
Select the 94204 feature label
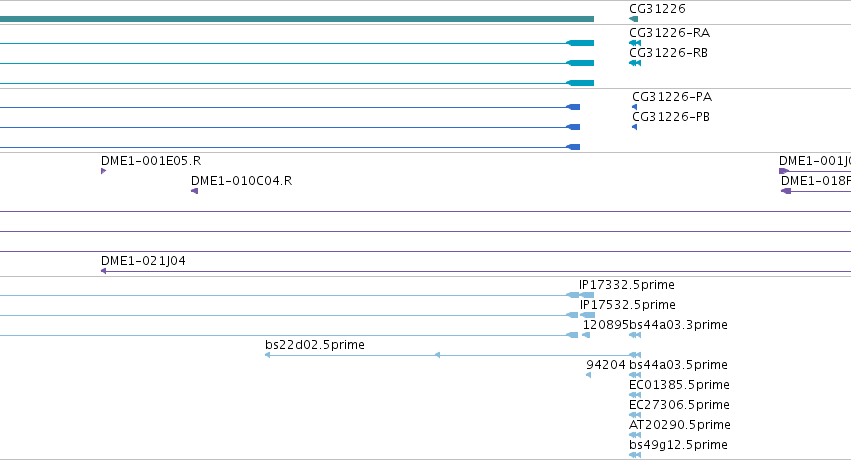pos(606,365)
